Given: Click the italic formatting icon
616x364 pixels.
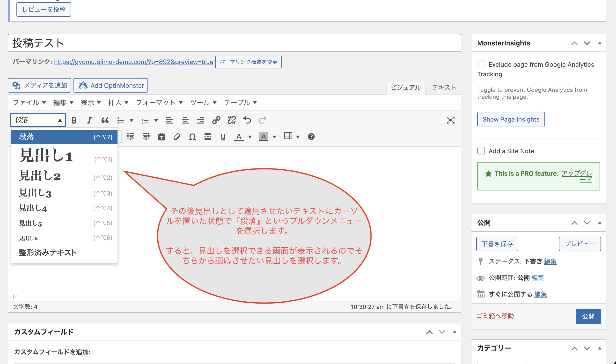Looking at the screenshot, I should [x=89, y=120].
